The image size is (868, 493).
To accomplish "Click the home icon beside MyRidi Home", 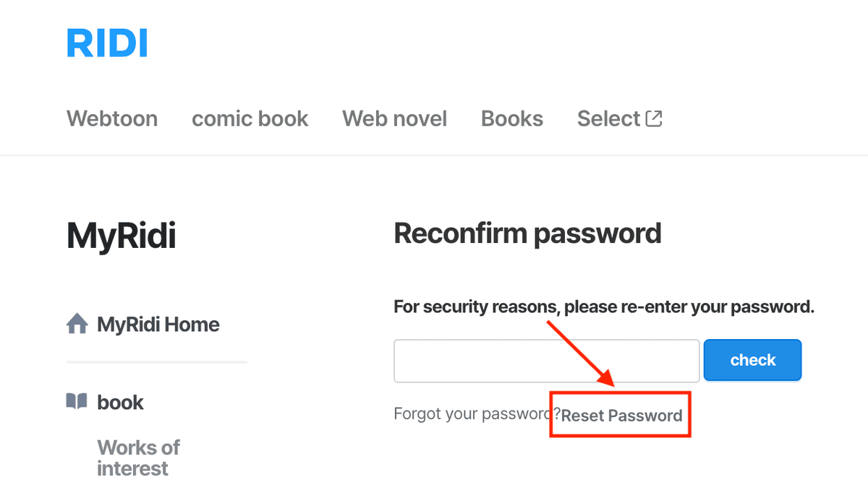I will [76, 324].
